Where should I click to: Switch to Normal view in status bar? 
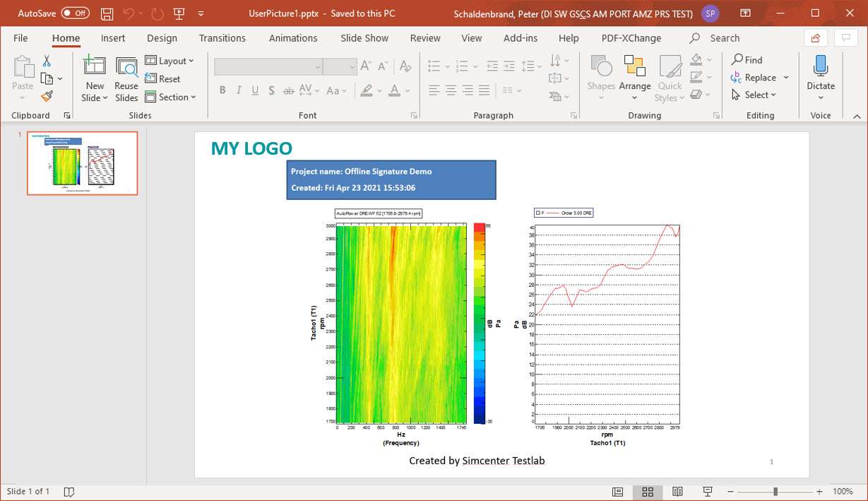[x=617, y=492]
